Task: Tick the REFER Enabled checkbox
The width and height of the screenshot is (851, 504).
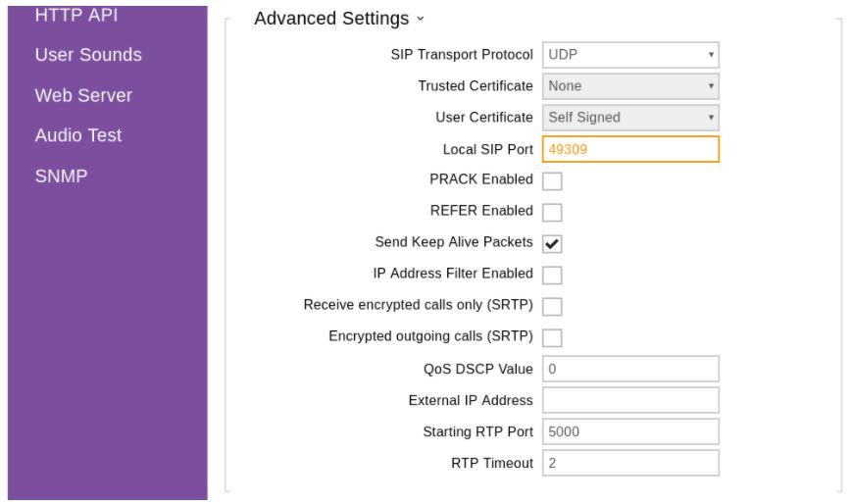Action: pos(552,213)
